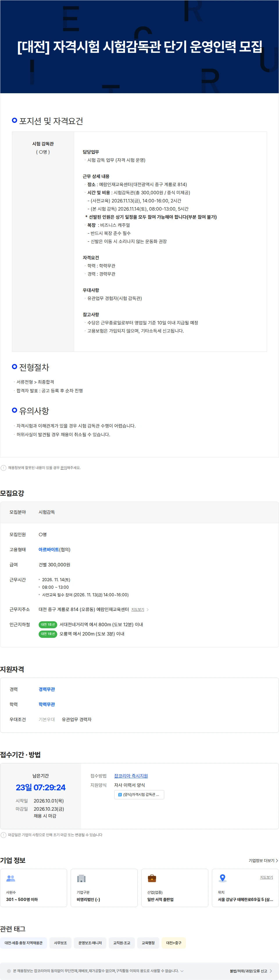Click 학력무관 in 지원자격 section
279x980 pixels.
(47, 705)
